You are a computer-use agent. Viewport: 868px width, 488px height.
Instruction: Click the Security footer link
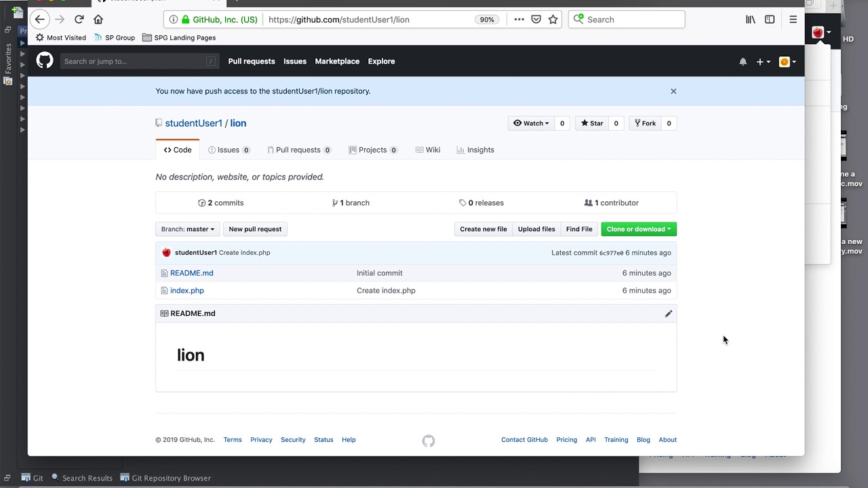click(x=293, y=440)
